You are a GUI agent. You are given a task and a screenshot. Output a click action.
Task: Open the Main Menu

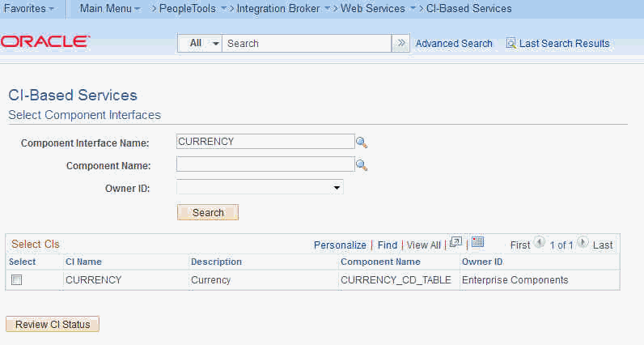coord(110,9)
